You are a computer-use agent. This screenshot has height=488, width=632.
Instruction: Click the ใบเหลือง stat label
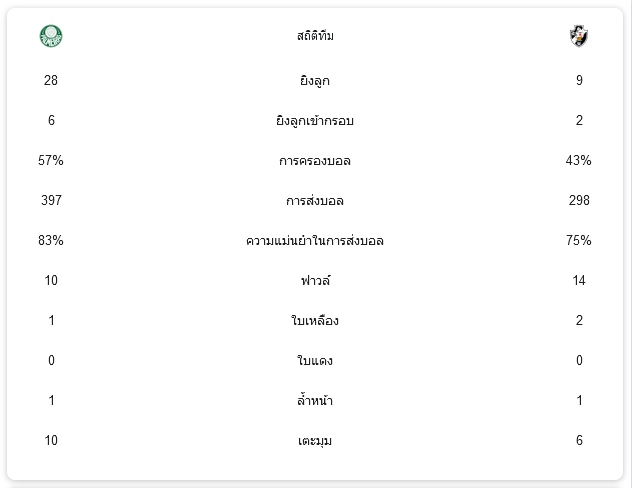coord(315,320)
